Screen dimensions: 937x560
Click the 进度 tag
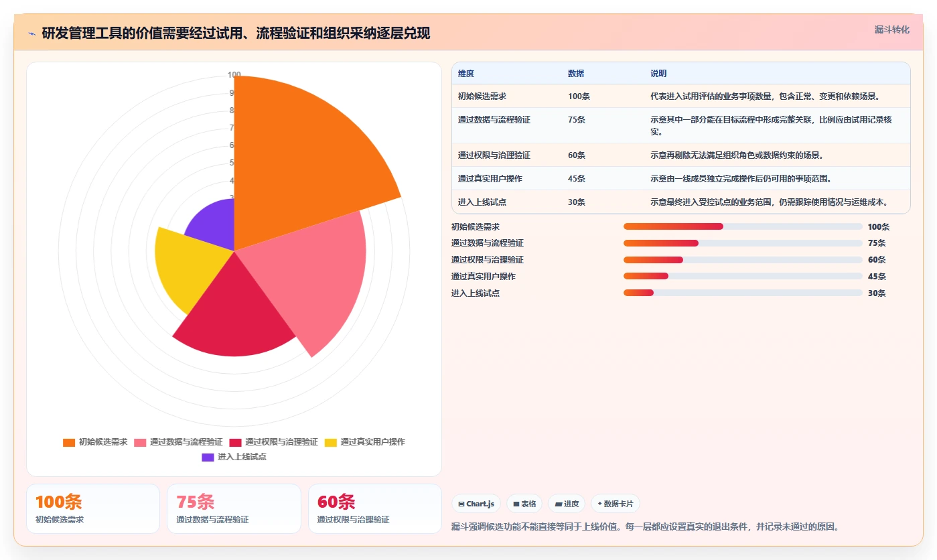[567, 504]
